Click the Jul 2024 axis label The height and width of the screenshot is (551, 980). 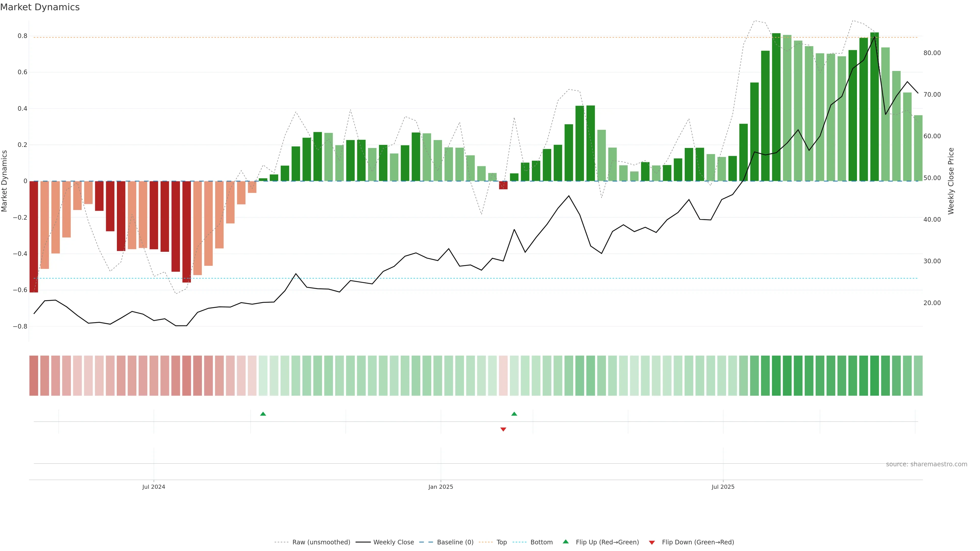(154, 487)
